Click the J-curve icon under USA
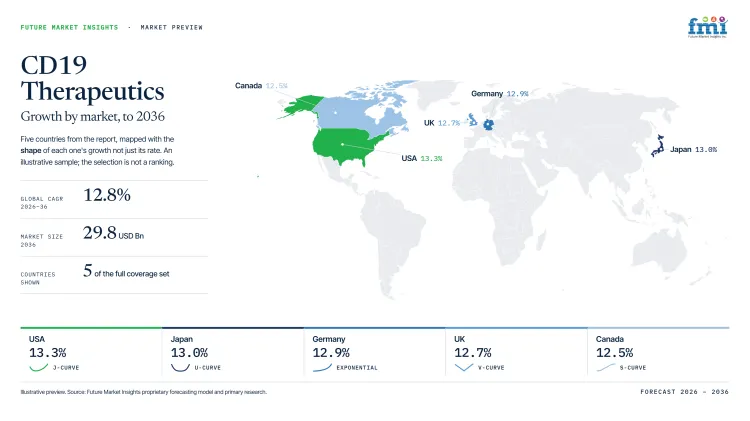 pos(38,367)
